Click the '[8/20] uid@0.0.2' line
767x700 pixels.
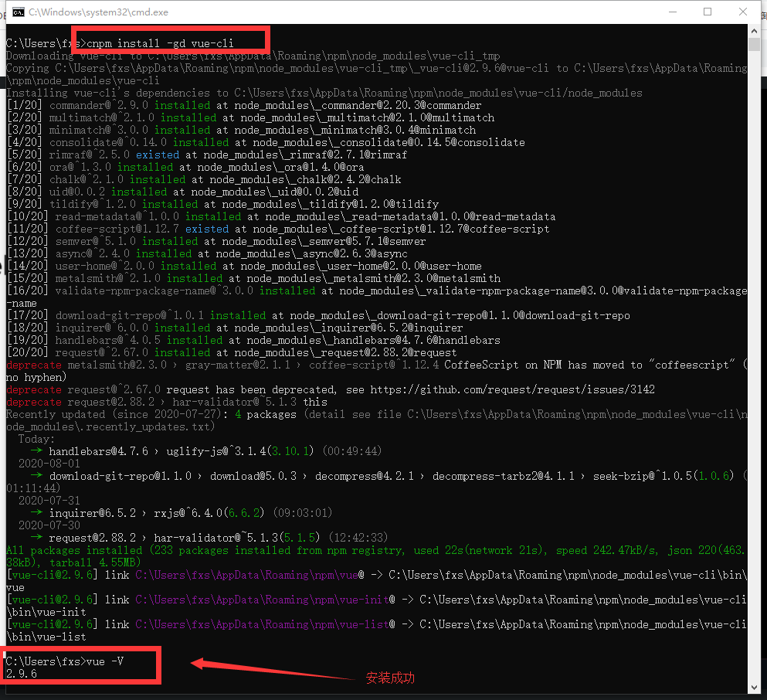tap(182, 192)
